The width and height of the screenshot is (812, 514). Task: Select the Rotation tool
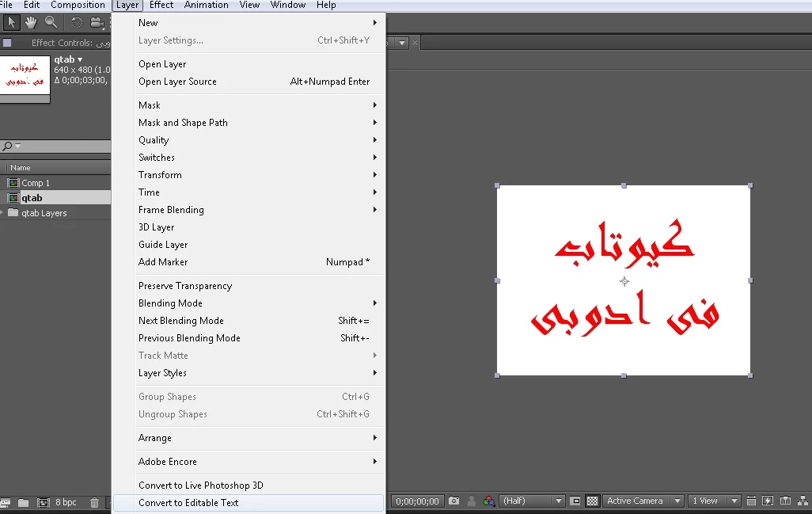pyautogui.click(x=77, y=22)
